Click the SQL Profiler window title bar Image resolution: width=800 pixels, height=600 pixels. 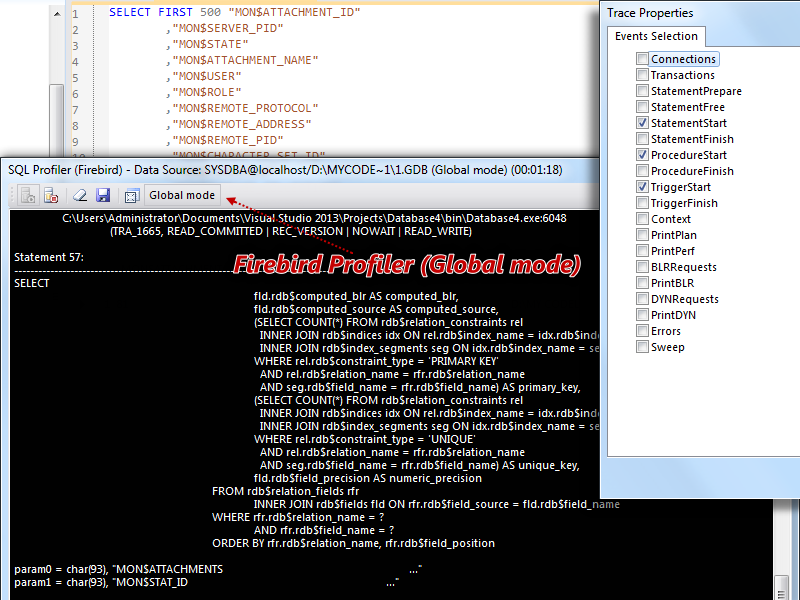301,170
